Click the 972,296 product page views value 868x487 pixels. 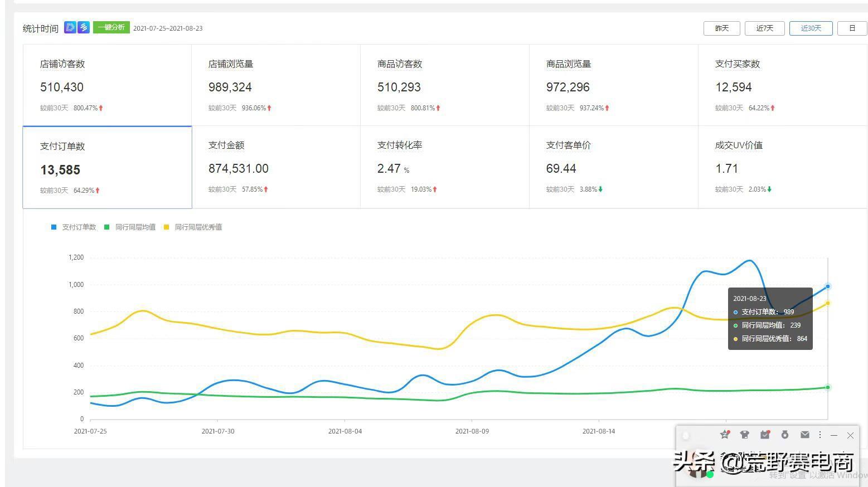(x=568, y=87)
